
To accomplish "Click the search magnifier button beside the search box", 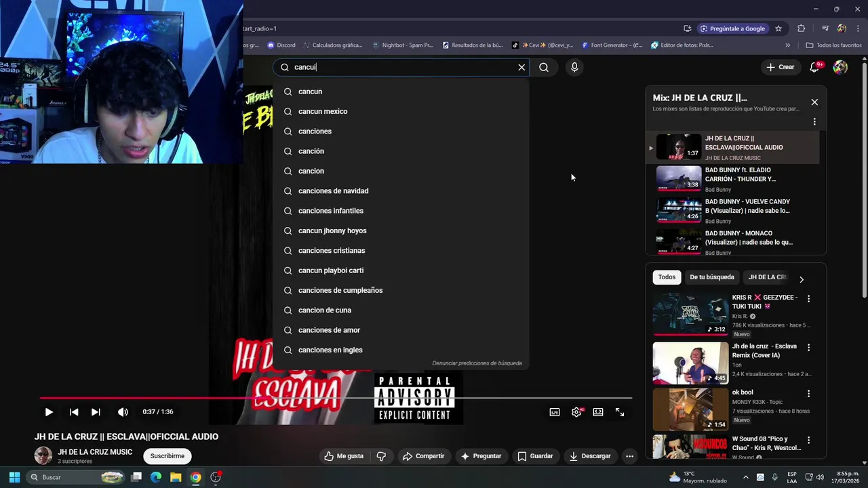I will pyautogui.click(x=544, y=67).
